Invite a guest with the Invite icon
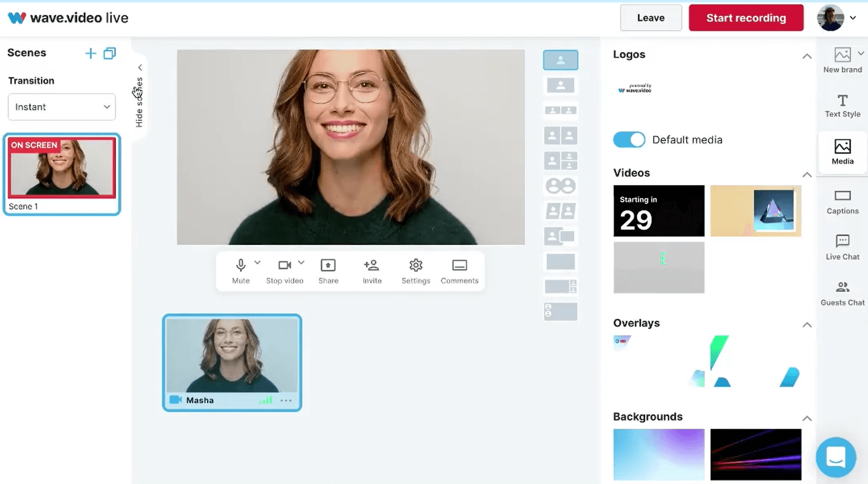 [x=372, y=271]
